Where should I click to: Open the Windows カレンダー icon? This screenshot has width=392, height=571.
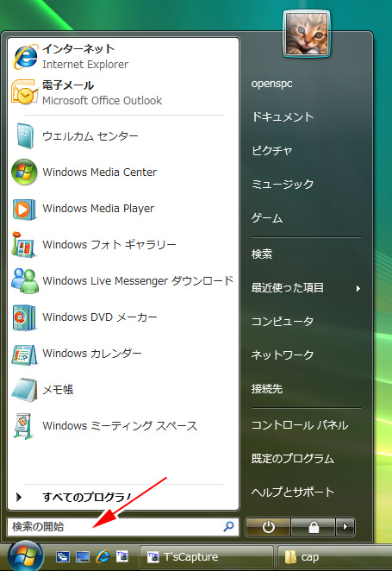click(24, 354)
